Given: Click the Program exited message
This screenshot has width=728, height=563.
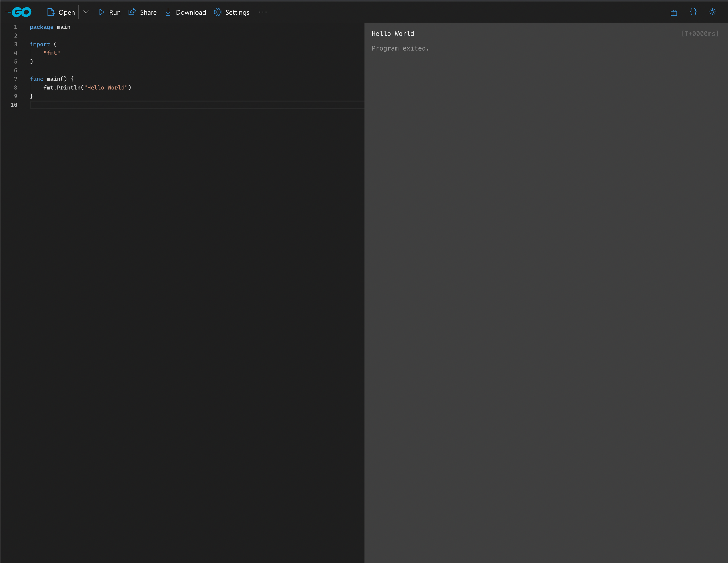Looking at the screenshot, I should coord(400,48).
